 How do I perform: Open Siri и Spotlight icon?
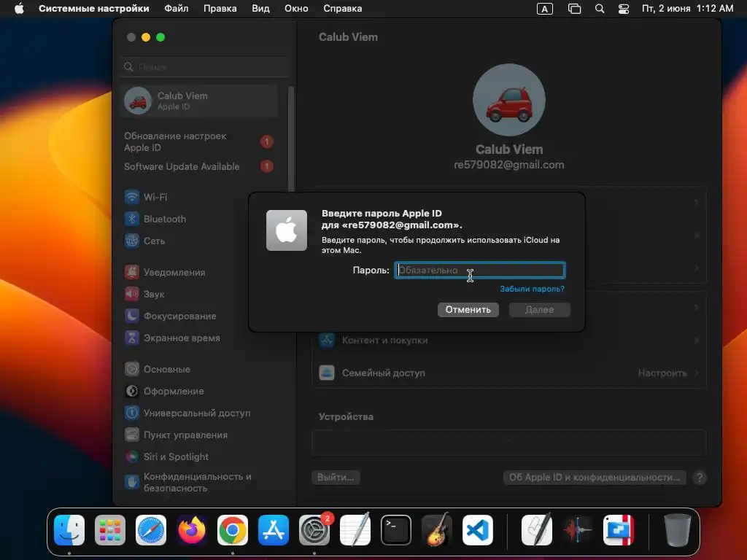132,456
